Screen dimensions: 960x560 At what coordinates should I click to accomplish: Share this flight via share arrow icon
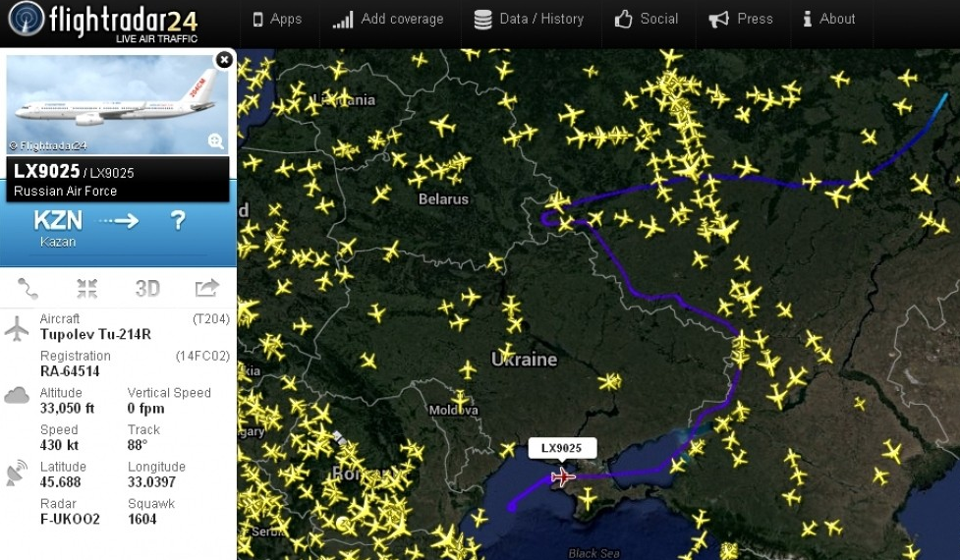coord(207,289)
